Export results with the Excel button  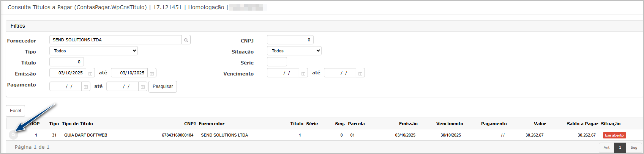pos(16,111)
